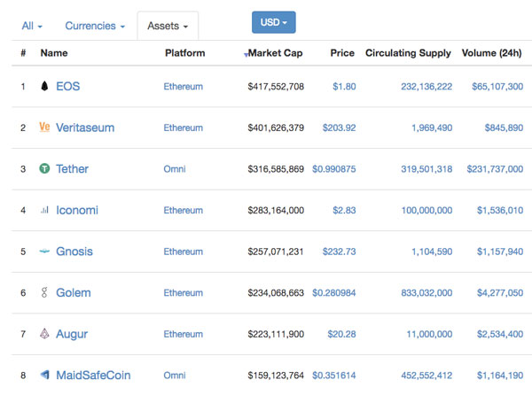Viewport: 532px width, 395px height.
Task: Click Gnosis supply 1,104,590
Action: [432, 252]
